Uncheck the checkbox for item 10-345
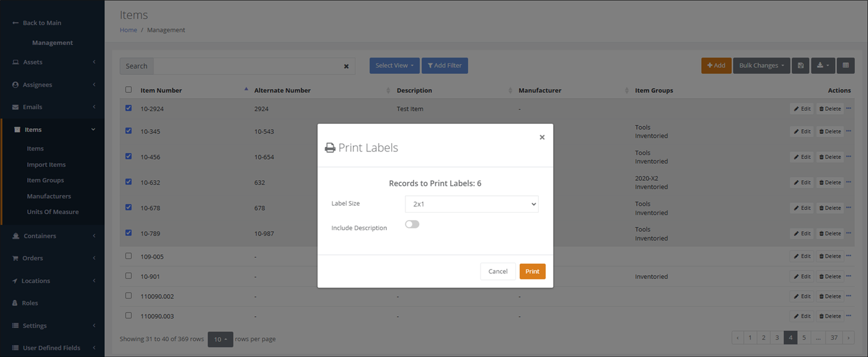 (128, 131)
